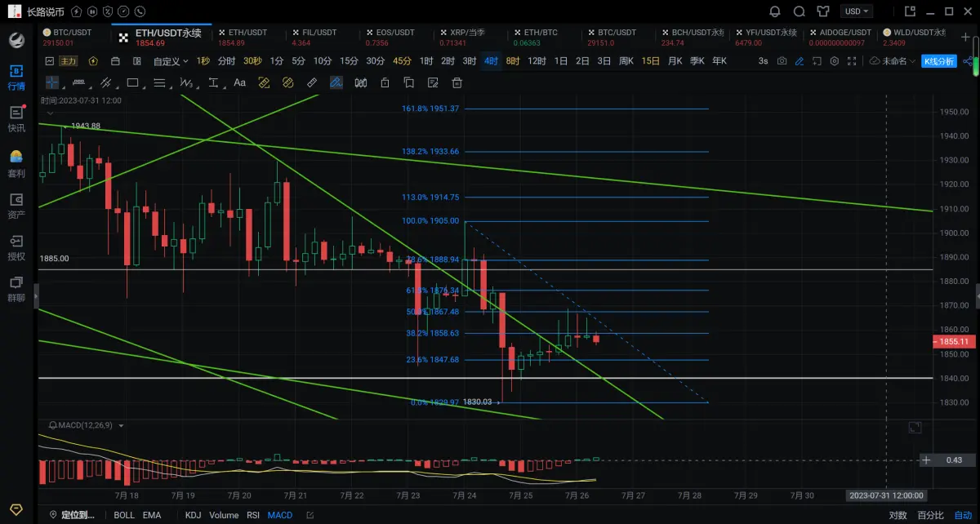Screen dimensions: 980x524
Task: Expand the 自定义 custom interval dropdown
Action: pos(170,61)
